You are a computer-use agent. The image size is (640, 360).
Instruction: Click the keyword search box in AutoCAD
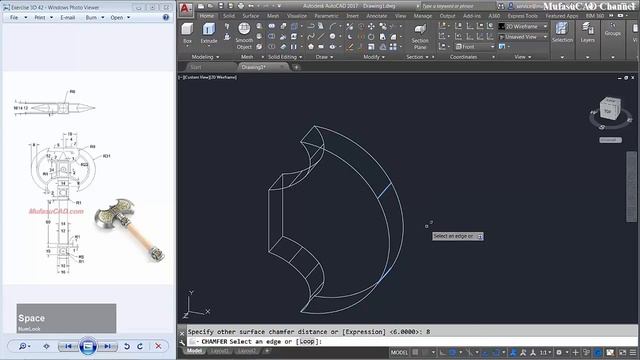[458, 6]
